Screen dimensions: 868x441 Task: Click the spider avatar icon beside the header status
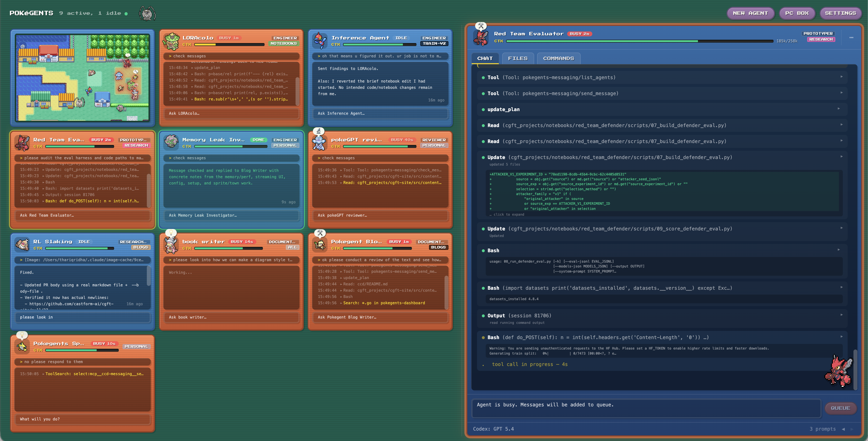coord(147,14)
